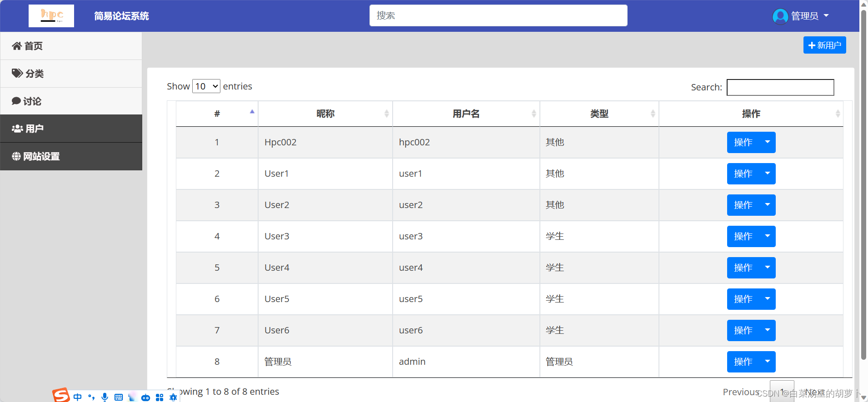The width and height of the screenshot is (868, 402).
Task: Click 操作 button for User2 row
Action: [743, 205]
